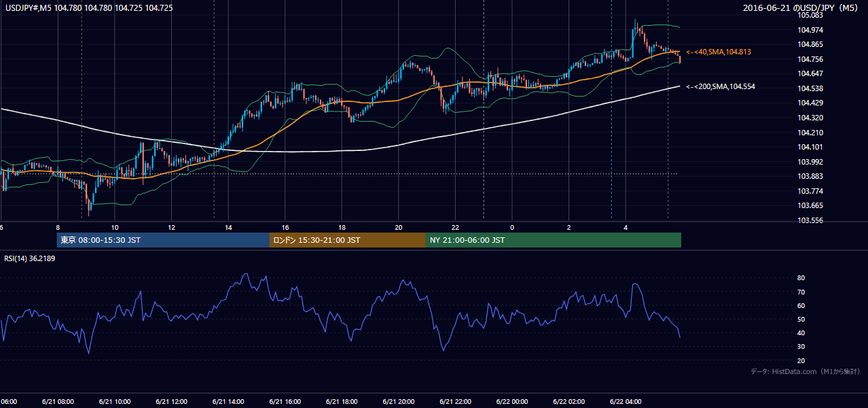The height and width of the screenshot is (408, 868).
Task: Click the 6/21 10:00 bottom time label
Action: click(114, 401)
